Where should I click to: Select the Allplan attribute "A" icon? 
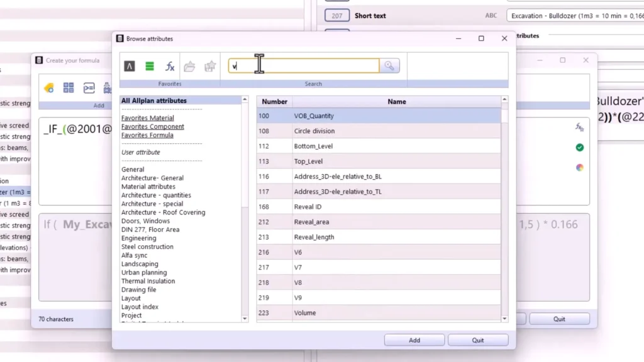click(x=129, y=65)
